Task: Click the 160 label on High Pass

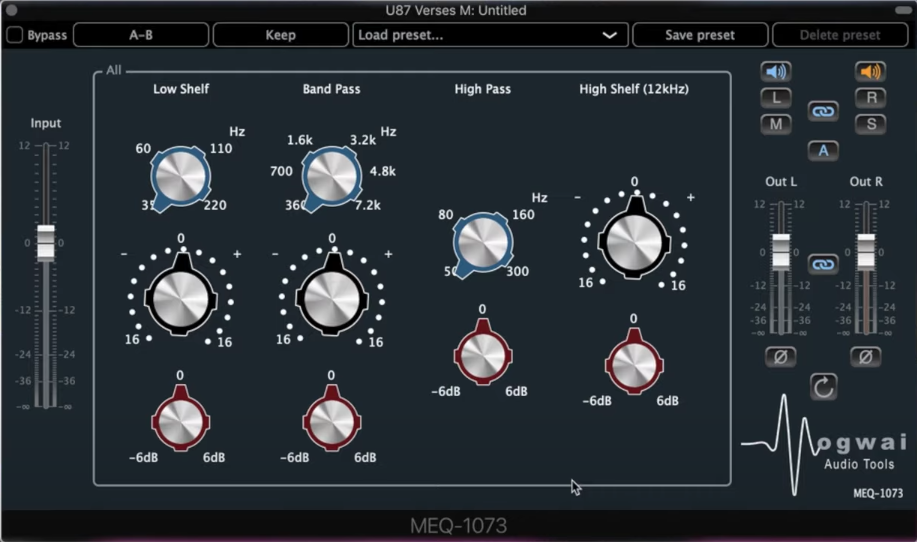Action: (523, 215)
